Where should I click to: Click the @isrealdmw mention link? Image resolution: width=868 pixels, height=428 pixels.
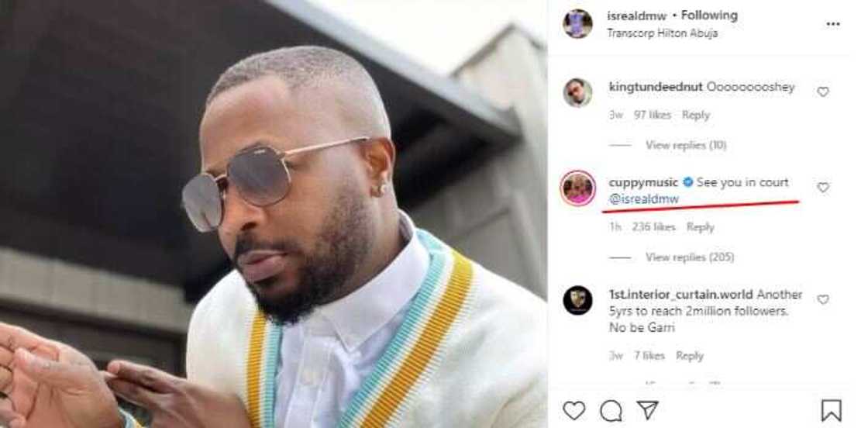pyautogui.click(x=644, y=199)
